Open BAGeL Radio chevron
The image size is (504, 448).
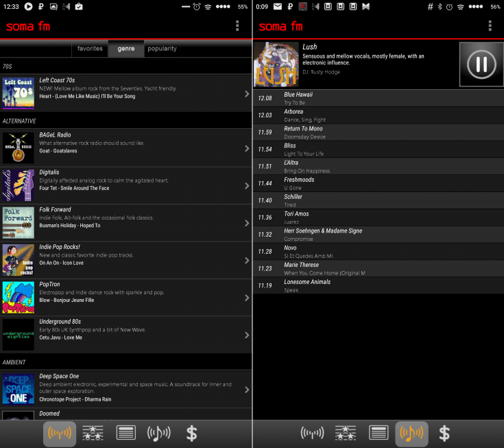click(x=247, y=148)
